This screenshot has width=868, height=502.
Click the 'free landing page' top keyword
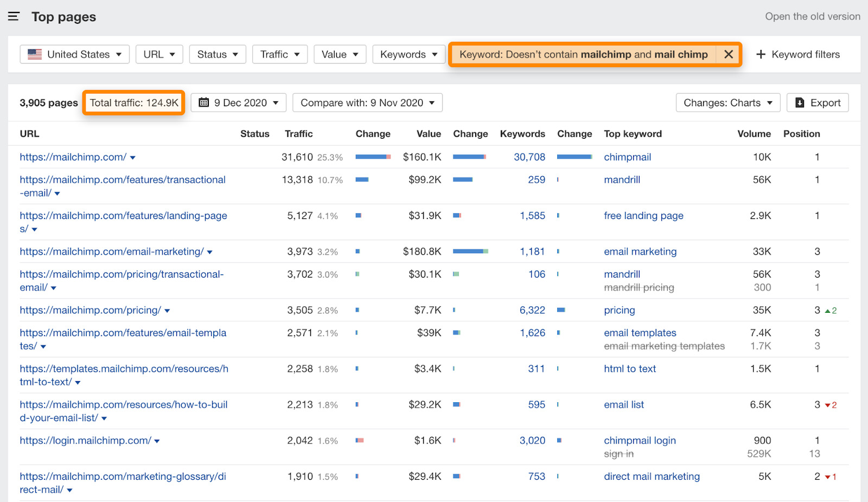(643, 216)
